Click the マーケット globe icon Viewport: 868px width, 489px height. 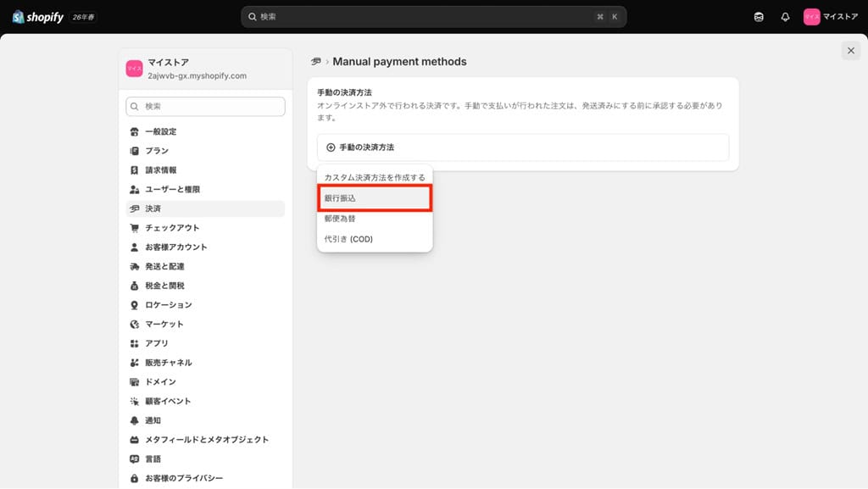click(x=134, y=324)
